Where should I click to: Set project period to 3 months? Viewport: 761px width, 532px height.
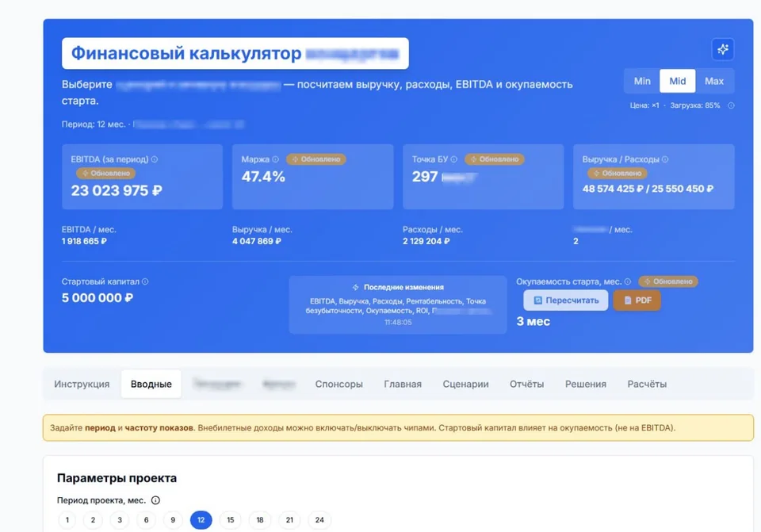[x=120, y=520]
